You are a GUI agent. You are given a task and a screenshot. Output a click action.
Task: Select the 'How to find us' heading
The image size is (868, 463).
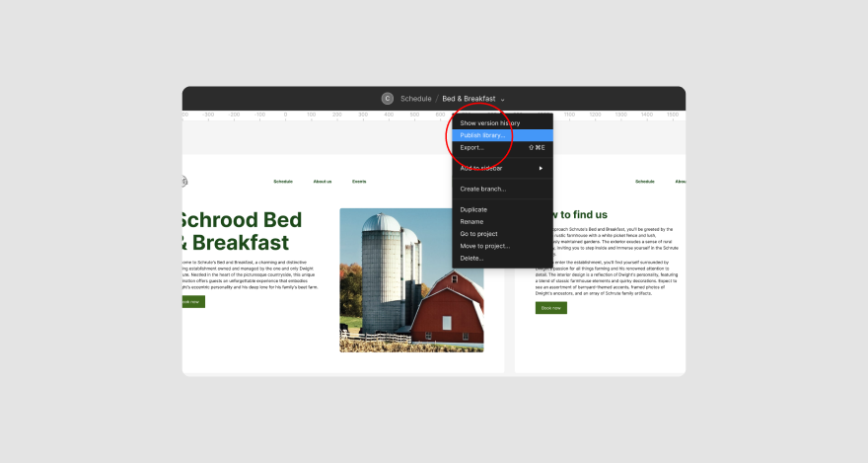coord(580,215)
